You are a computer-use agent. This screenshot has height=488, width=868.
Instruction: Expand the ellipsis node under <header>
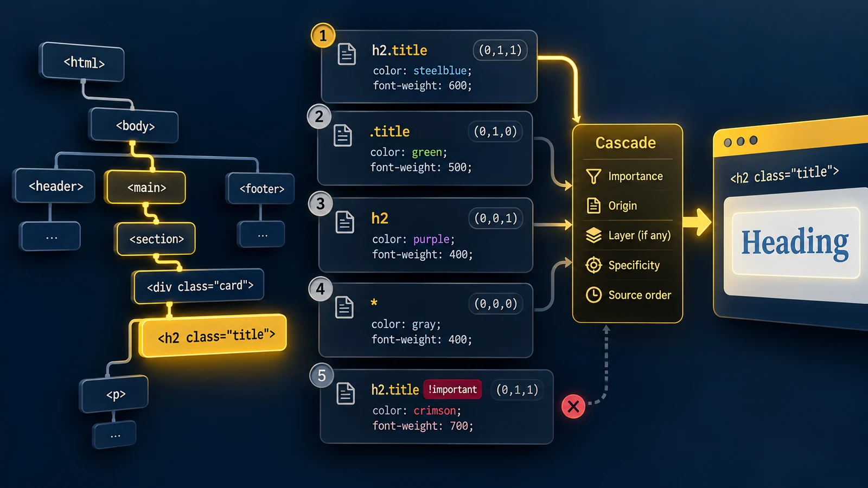pyautogui.click(x=50, y=236)
